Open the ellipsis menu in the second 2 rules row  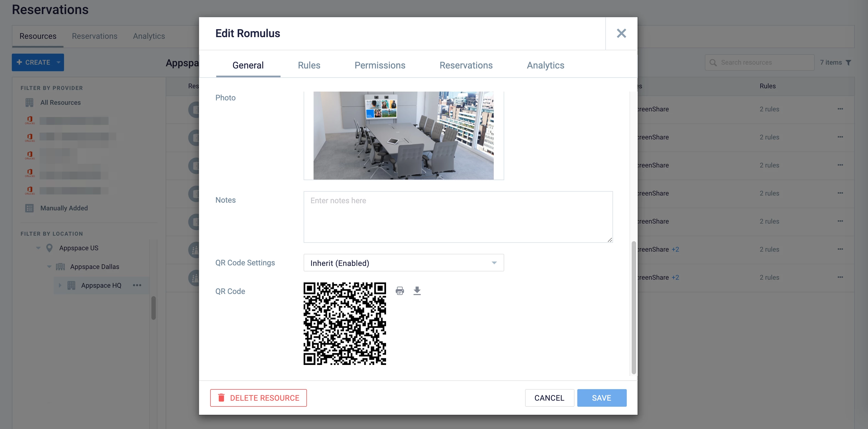pyautogui.click(x=840, y=137)
